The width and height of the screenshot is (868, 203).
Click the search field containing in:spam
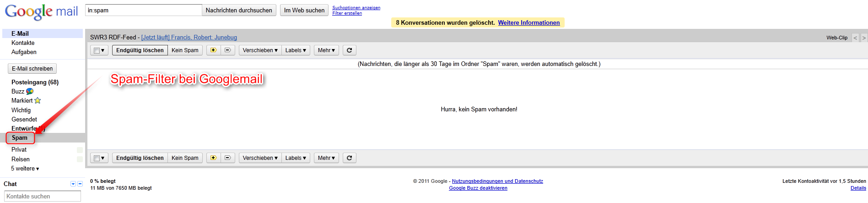144,10
